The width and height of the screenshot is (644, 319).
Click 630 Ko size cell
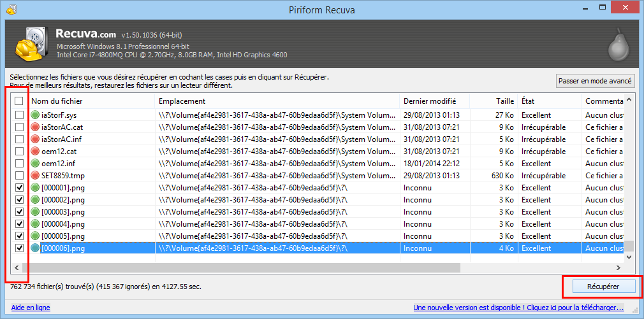click(x=502, y=176)
